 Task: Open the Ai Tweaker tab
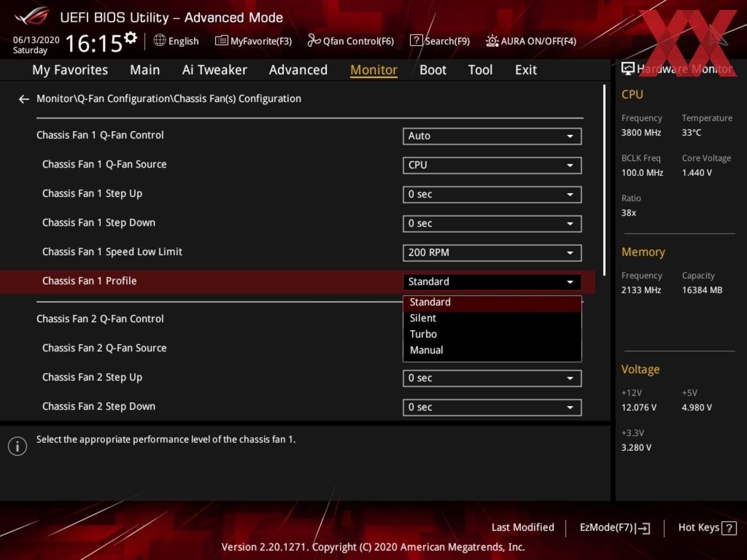click(x=214, y=70)
